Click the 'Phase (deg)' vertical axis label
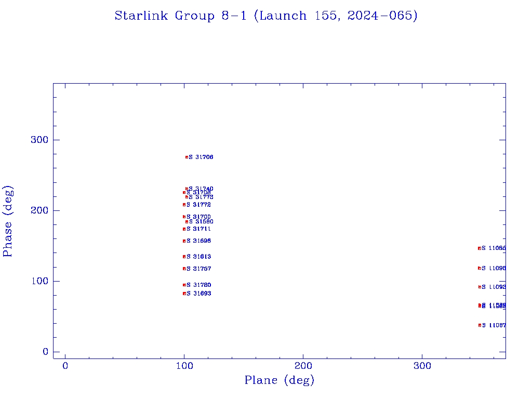This screenshot has height=399, width=532. pyautogui.click(x=7, y=221)
